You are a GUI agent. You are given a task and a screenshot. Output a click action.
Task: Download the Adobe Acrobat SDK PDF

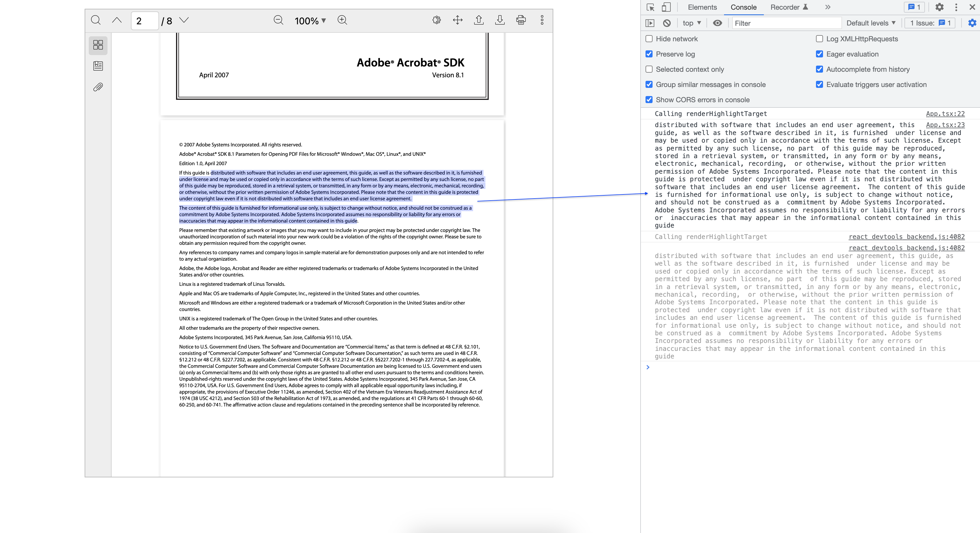click(500, 20)
